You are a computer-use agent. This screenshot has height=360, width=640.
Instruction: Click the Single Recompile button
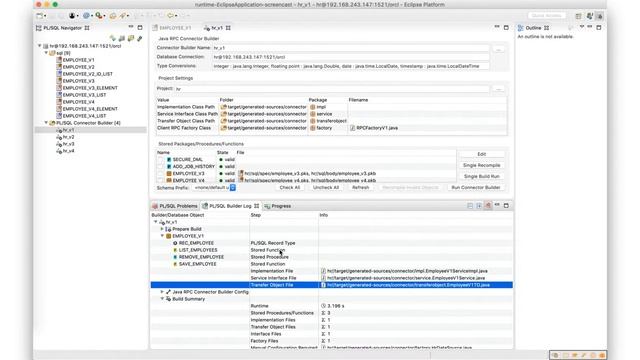coord(482,165)
